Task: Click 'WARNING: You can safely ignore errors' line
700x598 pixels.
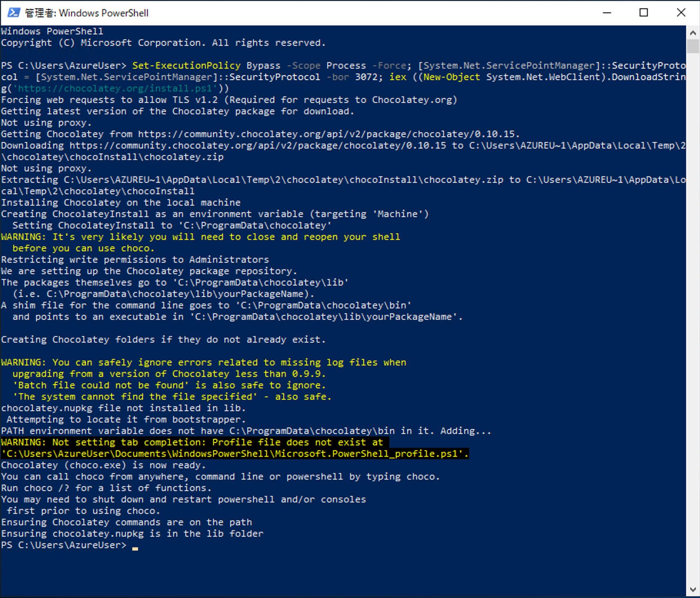Action: click(204, 363)
